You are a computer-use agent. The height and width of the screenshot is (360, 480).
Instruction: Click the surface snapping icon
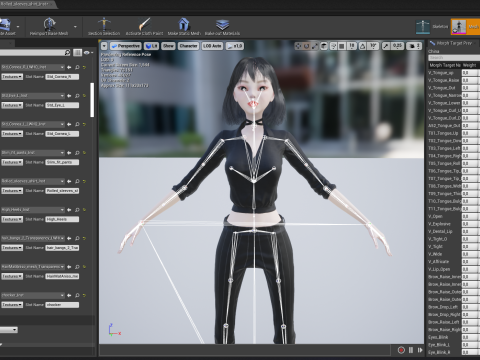[333, 46]
